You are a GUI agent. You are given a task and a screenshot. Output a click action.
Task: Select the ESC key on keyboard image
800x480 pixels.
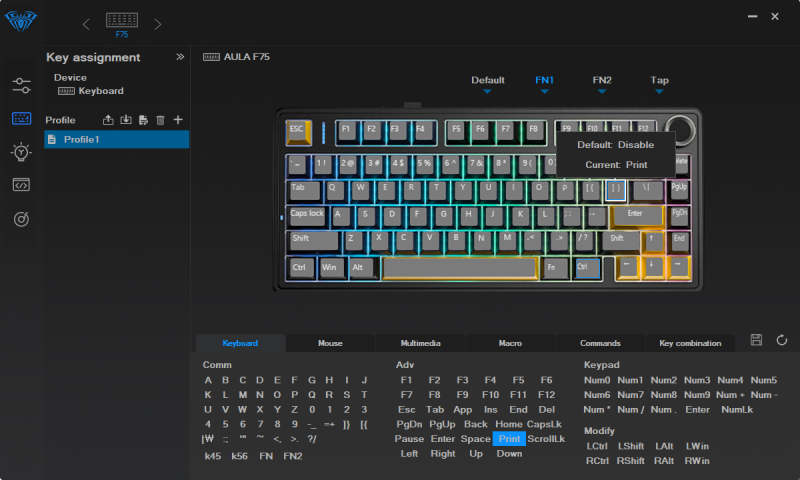298,132
